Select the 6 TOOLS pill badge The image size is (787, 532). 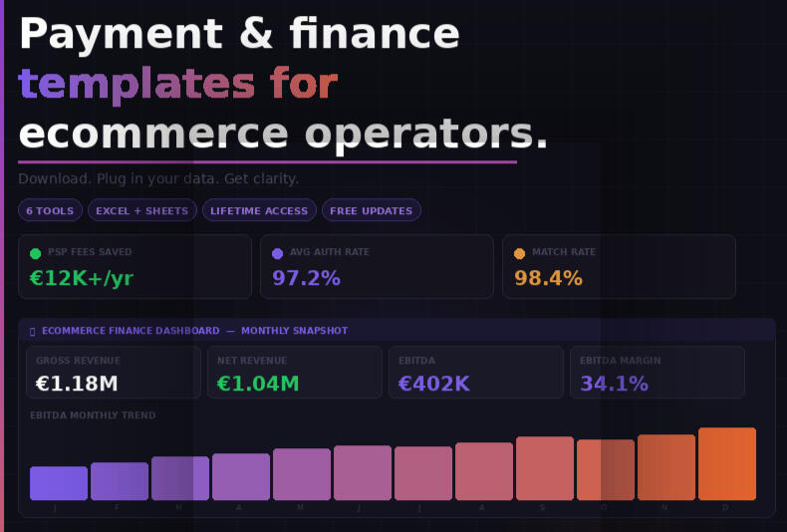tap(50, 210)
